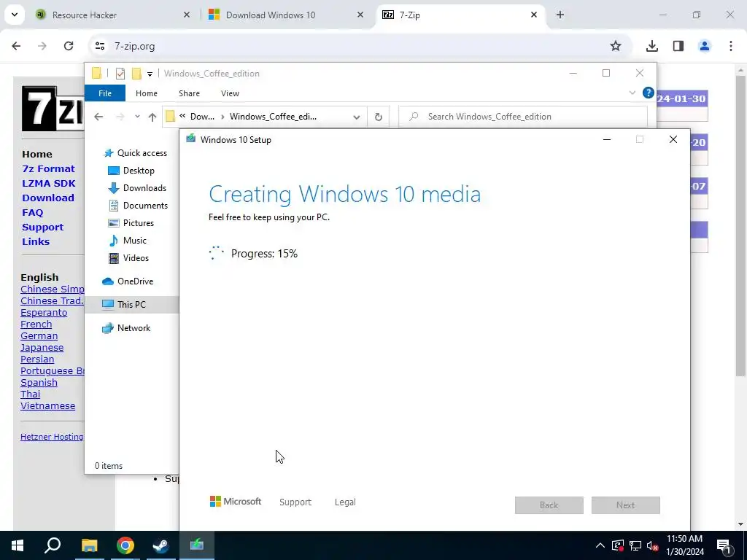This screenshot has height=560, width=747.
Task: Select This PC in navigation pane
Action: (131, 305)
